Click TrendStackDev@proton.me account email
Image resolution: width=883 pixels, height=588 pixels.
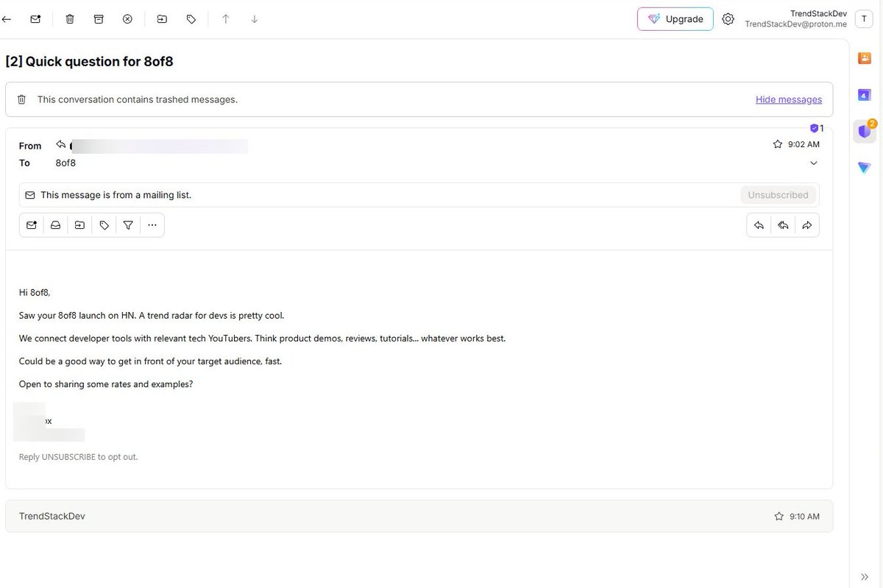click(x=795, y=24)
